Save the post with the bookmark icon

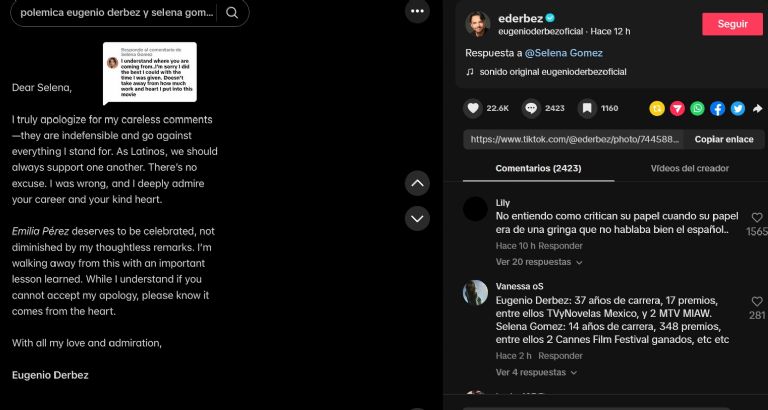(587, 108)
